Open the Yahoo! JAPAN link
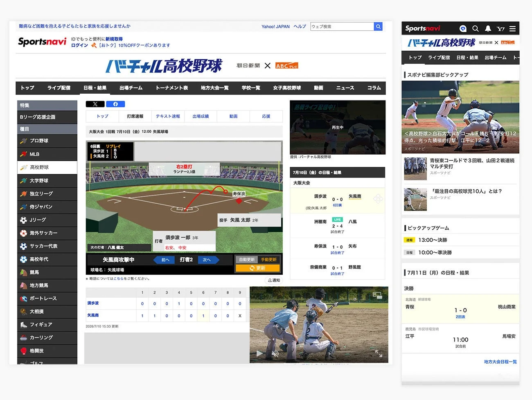Image resolution: width=532 pixels, height=400 pixels. point(275,27)
